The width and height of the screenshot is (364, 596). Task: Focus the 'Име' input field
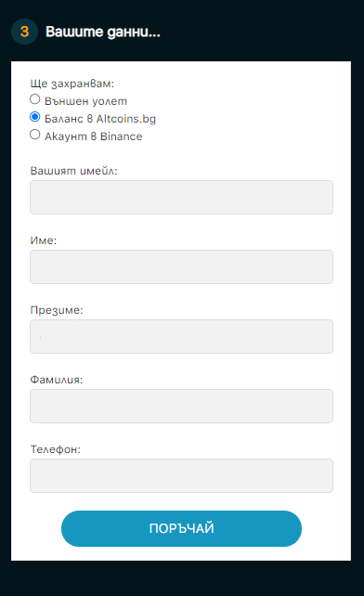[181, 266]
